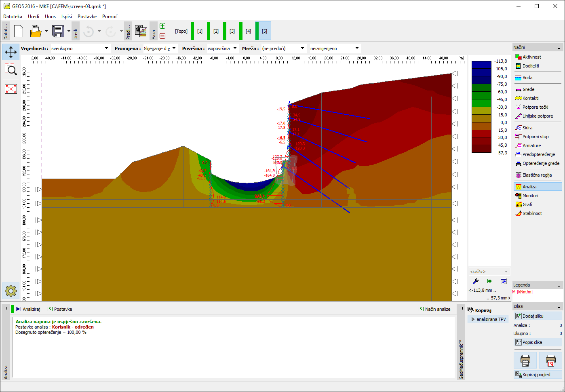Open the Vrijednosti sveukupno dropdown
This screenshot has width=565, height=392.
[x=80, y=48]
